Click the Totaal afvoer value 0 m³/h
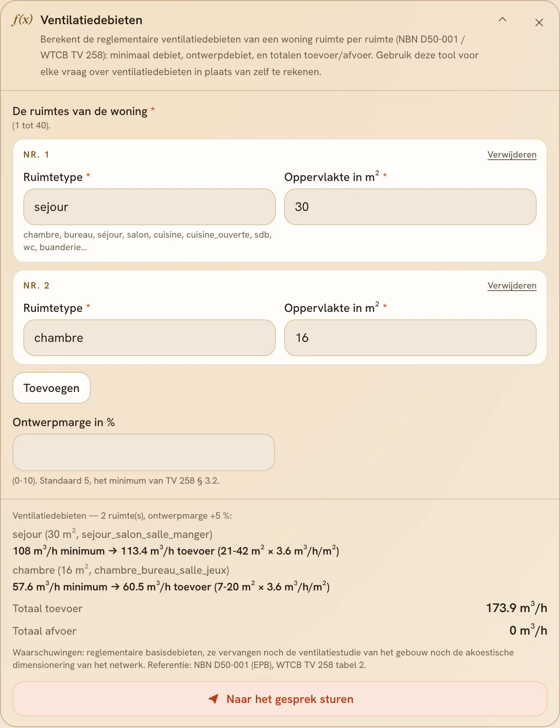Image resolution: width=560 pixels, height=728 pixels. point(528,630)
